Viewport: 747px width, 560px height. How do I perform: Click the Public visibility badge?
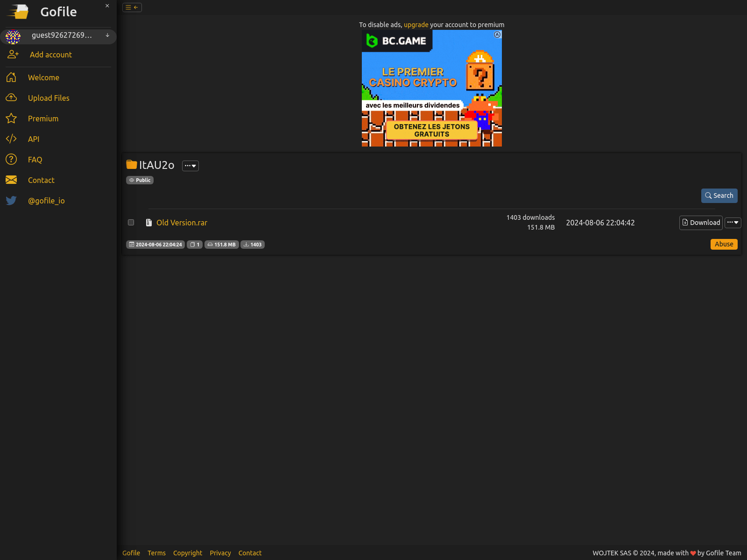(140, 180)
